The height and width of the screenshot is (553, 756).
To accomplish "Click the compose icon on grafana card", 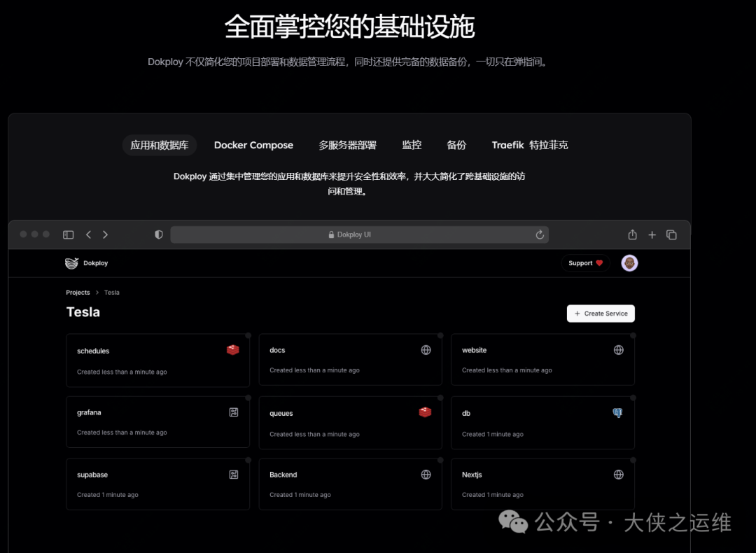I will point(234,412).
